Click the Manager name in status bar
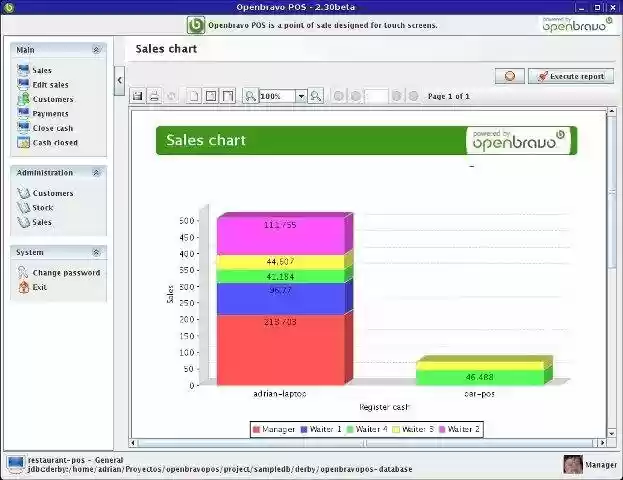The height and width of the screenshot is (480, 623). coord(601,465)
